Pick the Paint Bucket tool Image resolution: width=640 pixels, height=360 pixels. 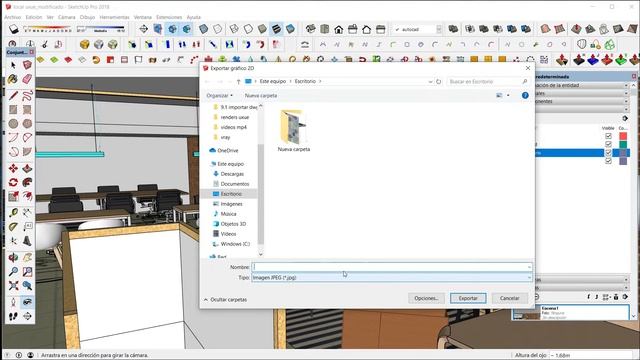point(13,79)
